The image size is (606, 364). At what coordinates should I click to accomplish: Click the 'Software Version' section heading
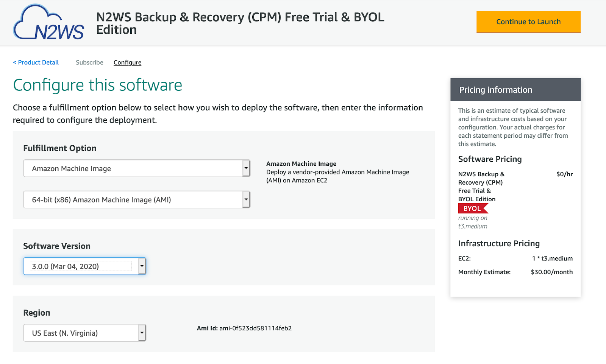pos(57,246)
